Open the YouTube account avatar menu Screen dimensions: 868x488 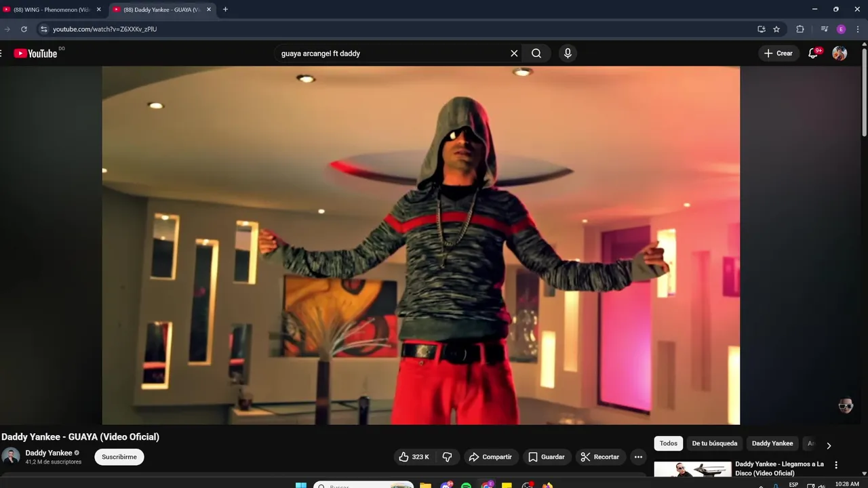coord(840,54)
